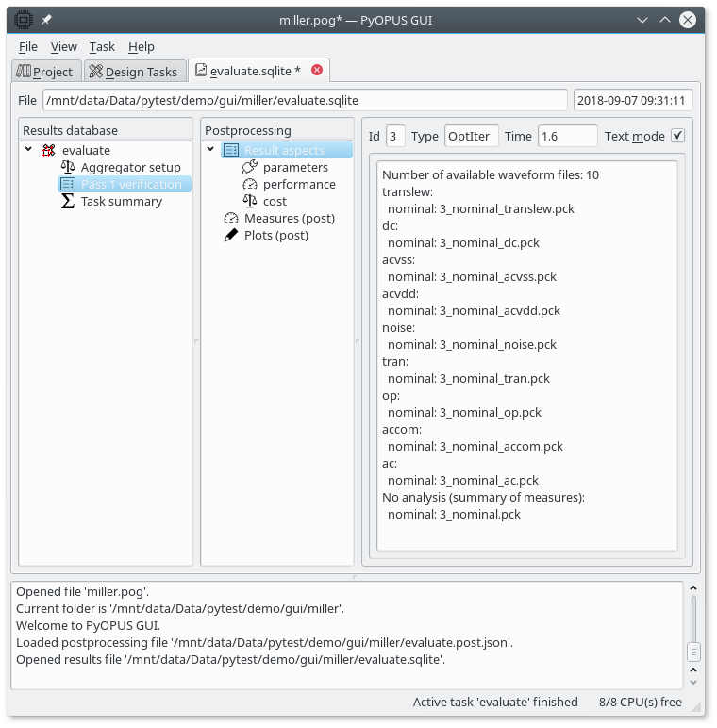Screen dimensions: 717x728
Task: Select Pass 1 verification in results tree
Action: coord(130,184)
